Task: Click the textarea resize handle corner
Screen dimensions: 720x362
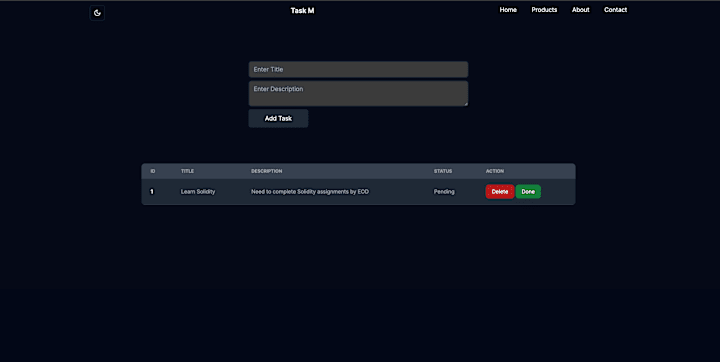Action: (466, 104)
